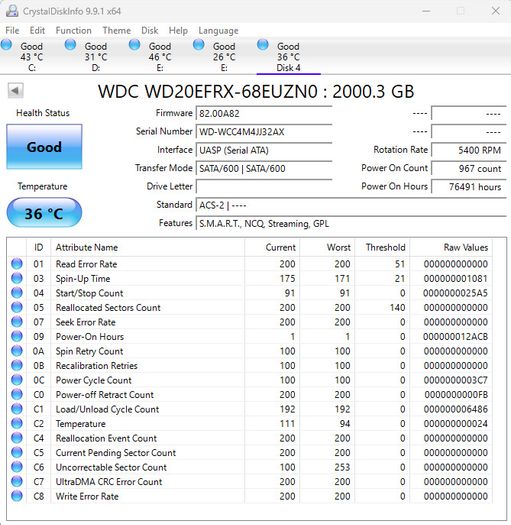Click the empty Drive Letter field

[x=264, y=186]
